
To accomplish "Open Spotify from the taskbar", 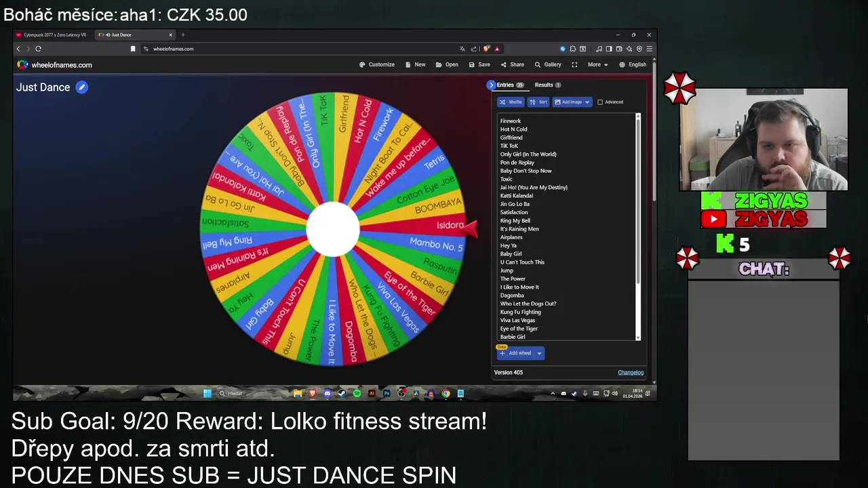I will click(357, 393).
